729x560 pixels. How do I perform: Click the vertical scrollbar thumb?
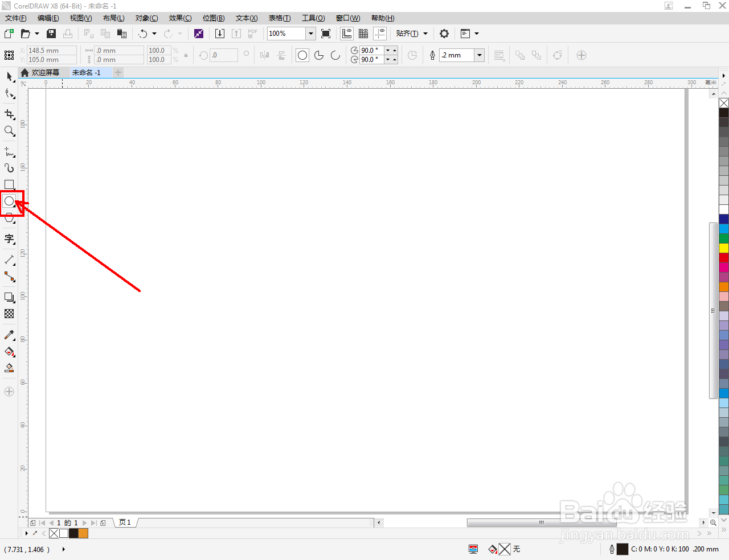pos(713,311)
